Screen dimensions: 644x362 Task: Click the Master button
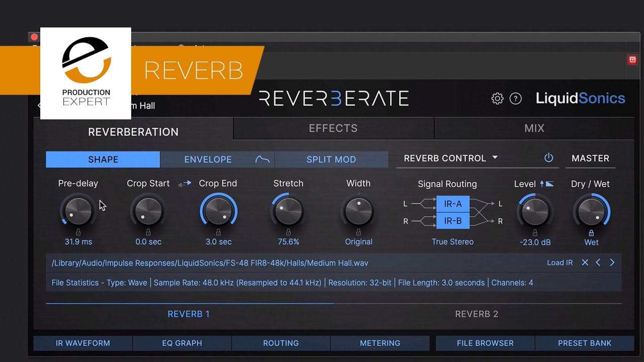(x=590, y=158)
